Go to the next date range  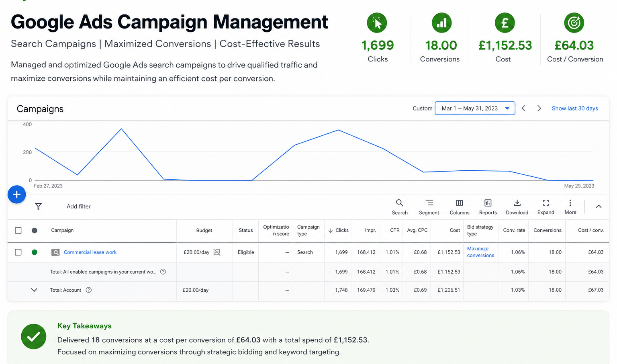tap(539, 108)
